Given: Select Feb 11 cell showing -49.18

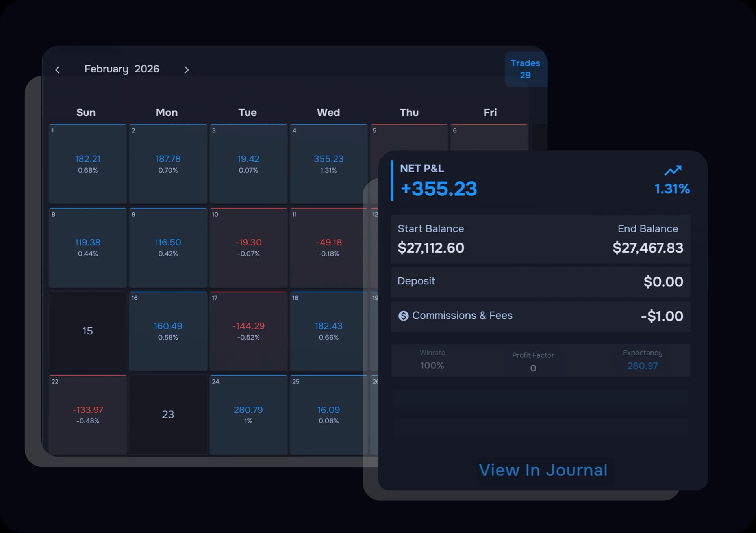Looking at the screenshot, I should coord(329,248).
